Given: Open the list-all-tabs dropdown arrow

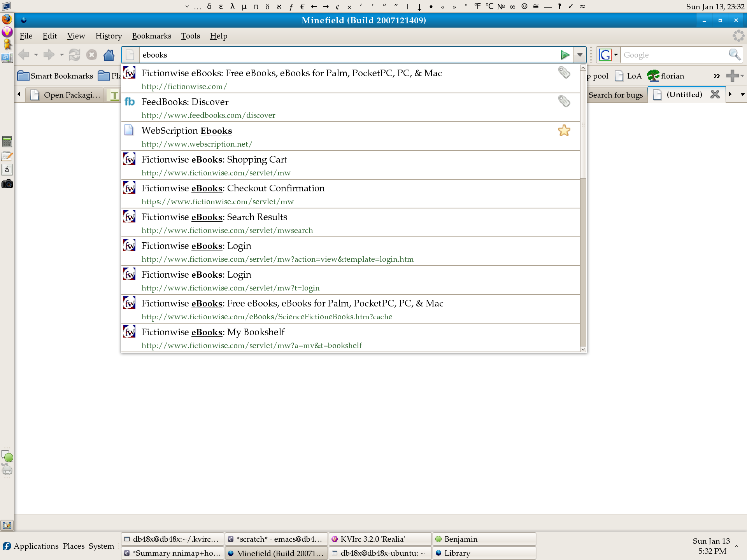Looking at the screenshot, I should [742, 94].
